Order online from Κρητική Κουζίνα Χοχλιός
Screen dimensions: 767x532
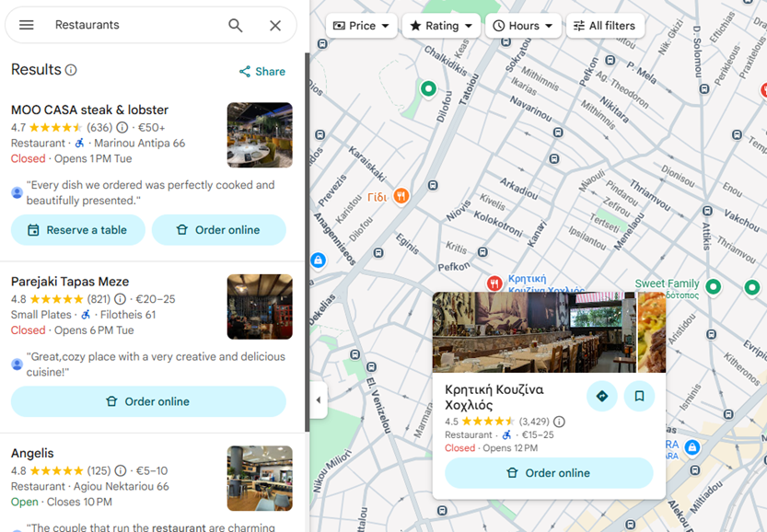[549, 473]
